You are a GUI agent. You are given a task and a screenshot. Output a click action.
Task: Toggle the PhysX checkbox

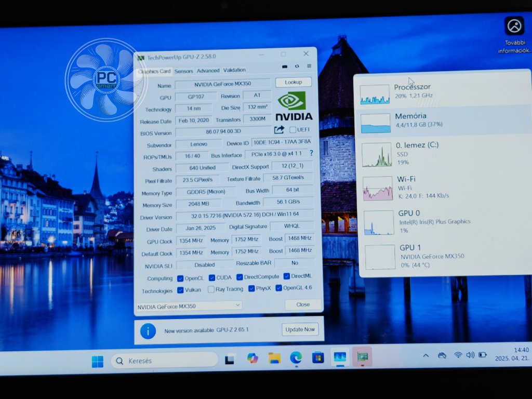pos(251,289)
